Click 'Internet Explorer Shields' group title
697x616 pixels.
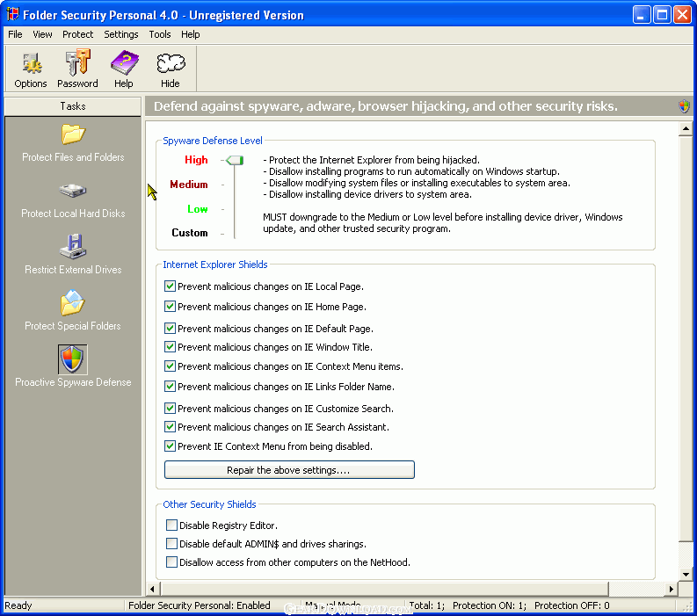pos(215,265)
